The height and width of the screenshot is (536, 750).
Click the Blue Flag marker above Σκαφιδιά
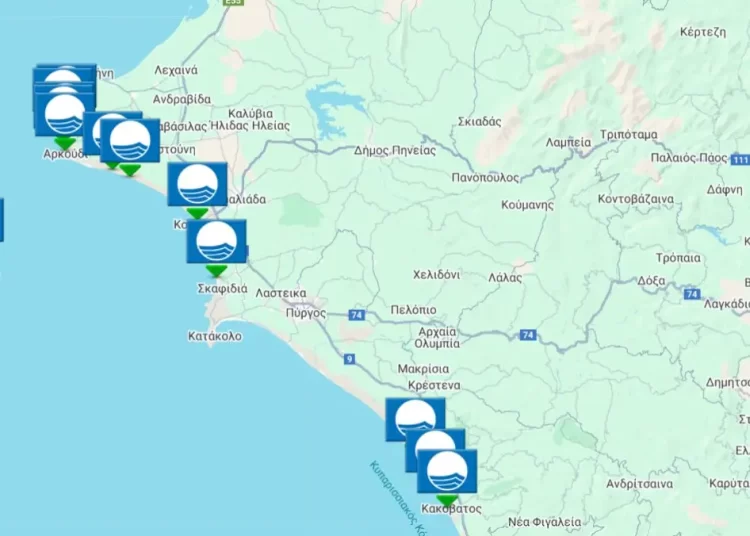pos(216,241)
